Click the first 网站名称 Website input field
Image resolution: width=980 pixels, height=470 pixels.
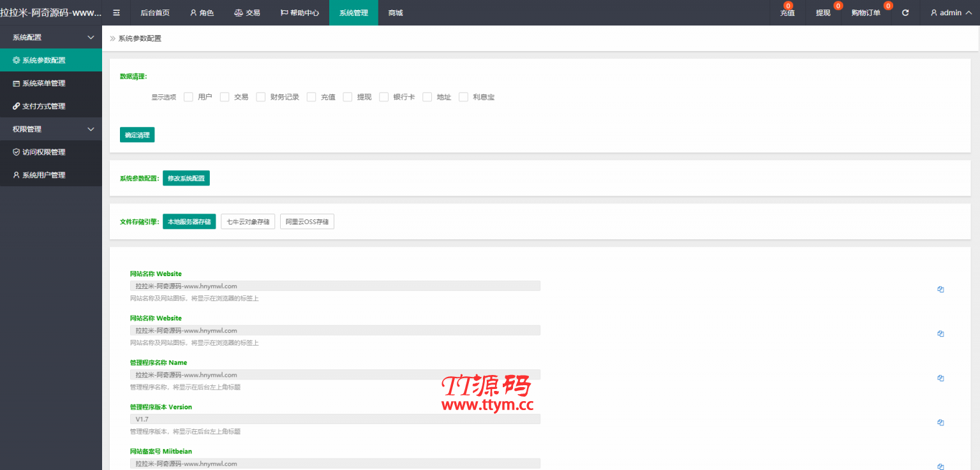335,286
